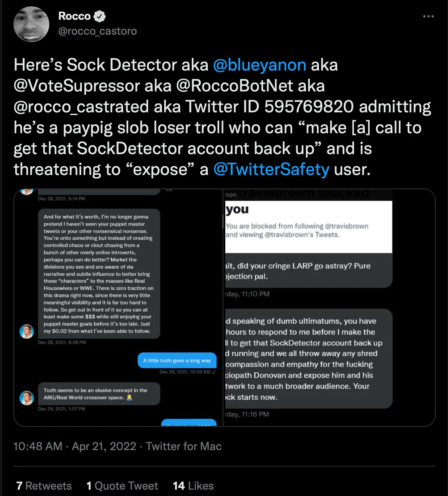Viewport: 448px width, 496px height.
Task: Open the @blueyanon mention link
Action: click(260, 65)
